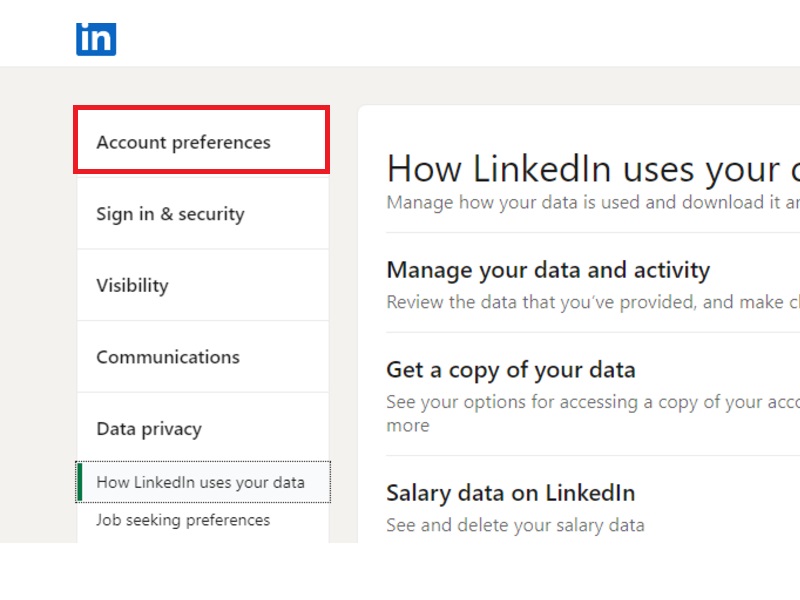Image resolution: width=800 pixels, height=600 pixels.
Task: Click the 'See your options for accessing' description
Action: click(x=590, y=402)
